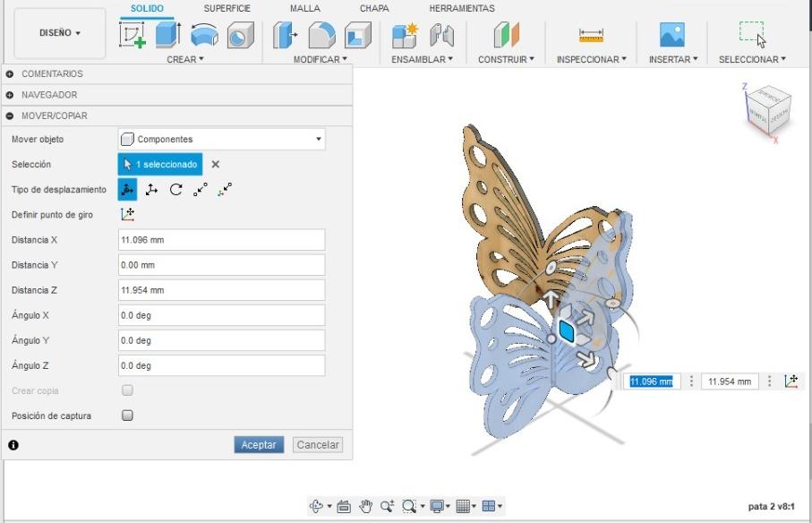Expand the COMENTARIOS panel
Image resolution: width=812 pixels, height=523 pixels.
coord(10,74)
